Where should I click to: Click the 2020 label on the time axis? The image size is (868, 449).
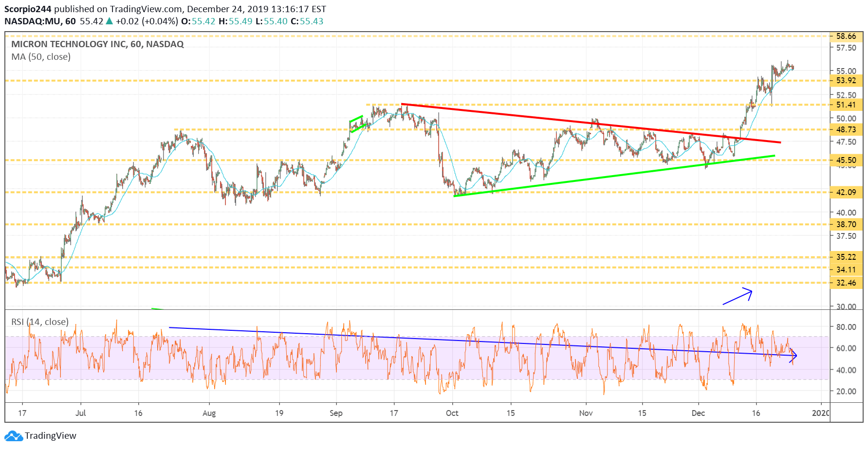(821, 413)
